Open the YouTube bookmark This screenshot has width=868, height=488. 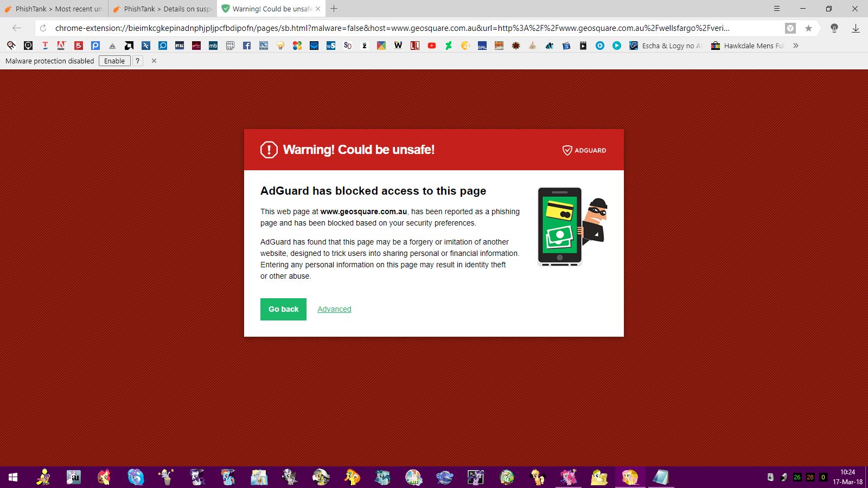point(432,46)
